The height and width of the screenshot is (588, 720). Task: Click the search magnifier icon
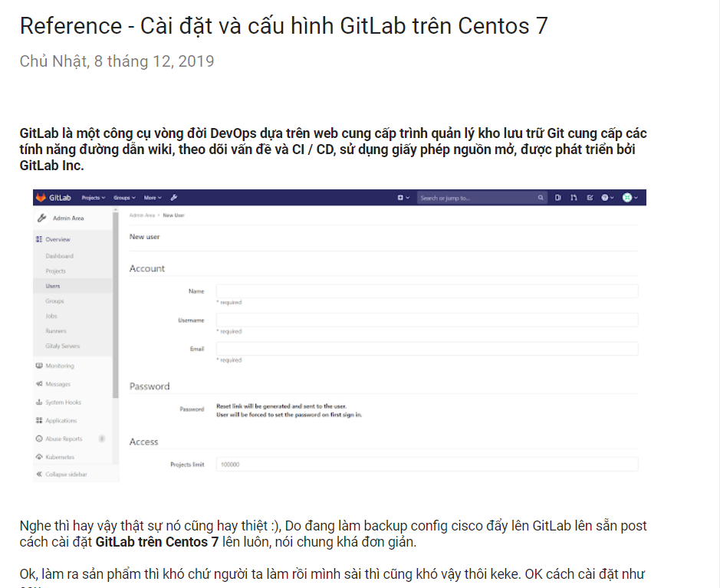[540, 197]
